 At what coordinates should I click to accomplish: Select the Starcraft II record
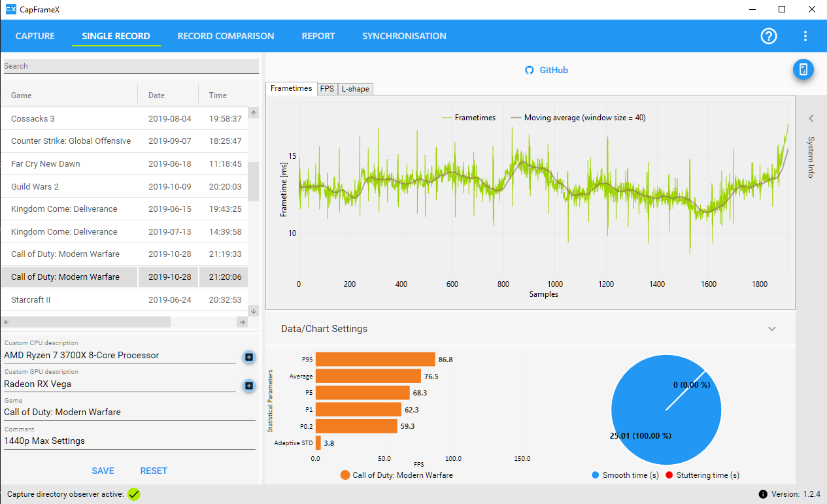coord(124,300)
